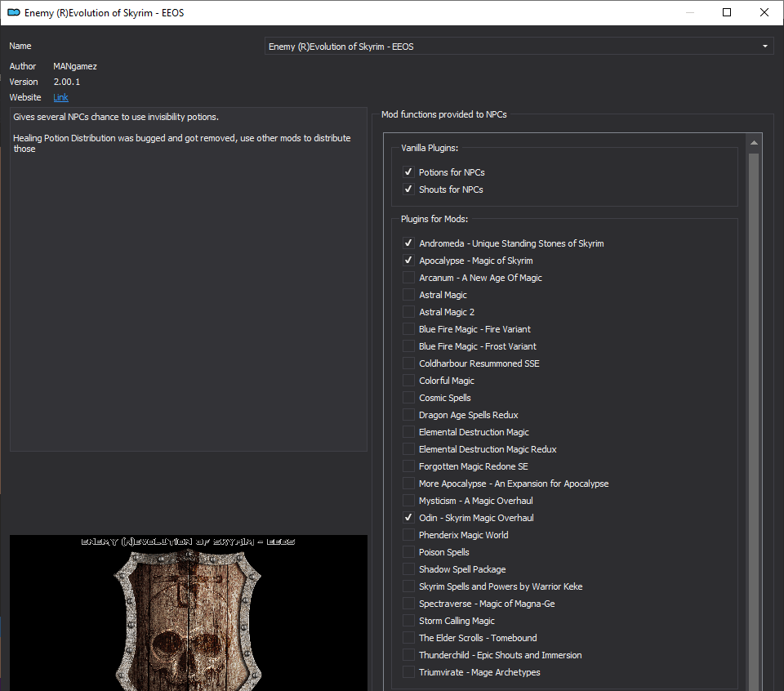Click the app icon in title bar

(x=14, y=12)
